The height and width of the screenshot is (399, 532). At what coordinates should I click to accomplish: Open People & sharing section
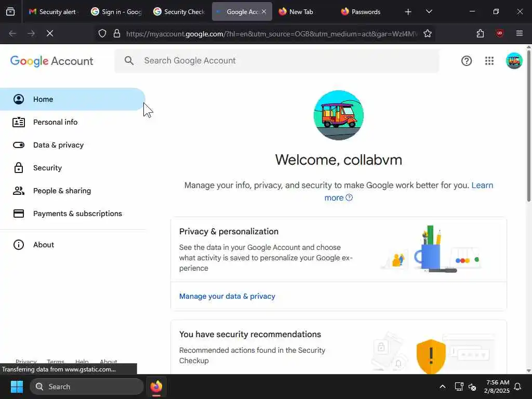[x=72, y=191]
